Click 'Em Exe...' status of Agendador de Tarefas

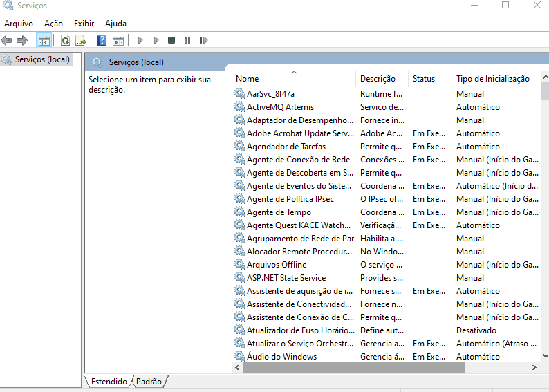coord(429,147)
